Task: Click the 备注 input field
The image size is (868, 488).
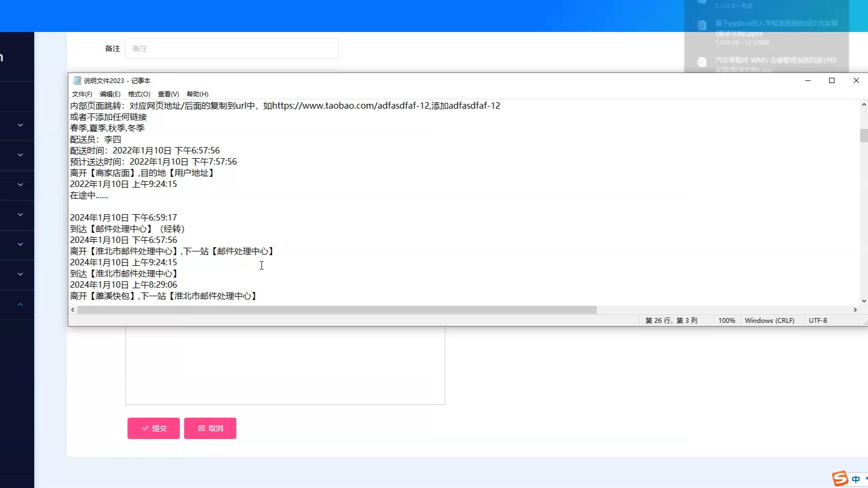Action: pyautogui.click(x=232, y=48)
